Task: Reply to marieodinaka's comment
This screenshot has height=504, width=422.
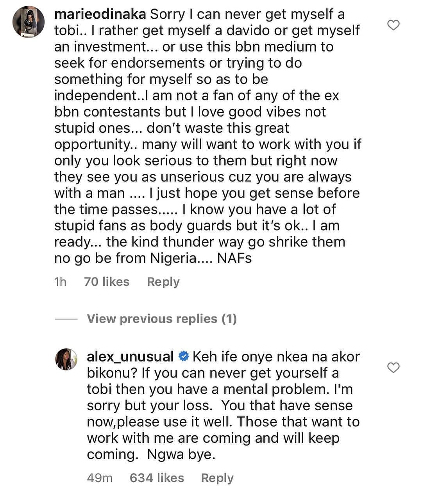Action: (163, 281)
